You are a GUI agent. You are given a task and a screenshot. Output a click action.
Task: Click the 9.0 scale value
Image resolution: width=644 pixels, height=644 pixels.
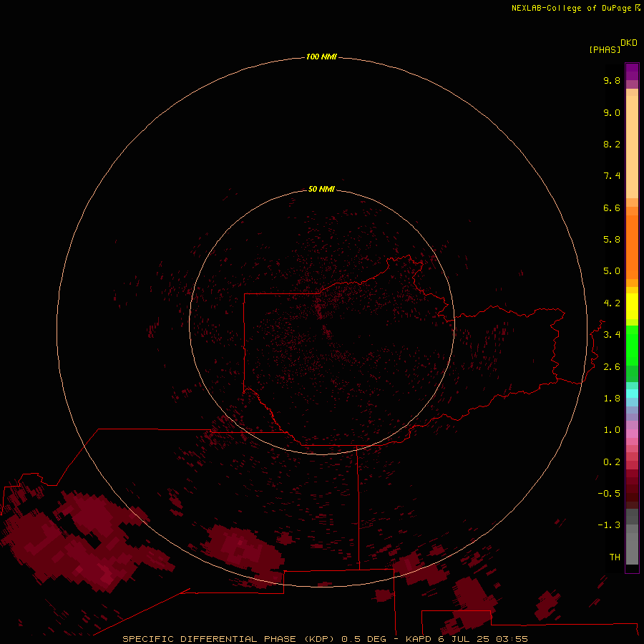pos(612,112)
